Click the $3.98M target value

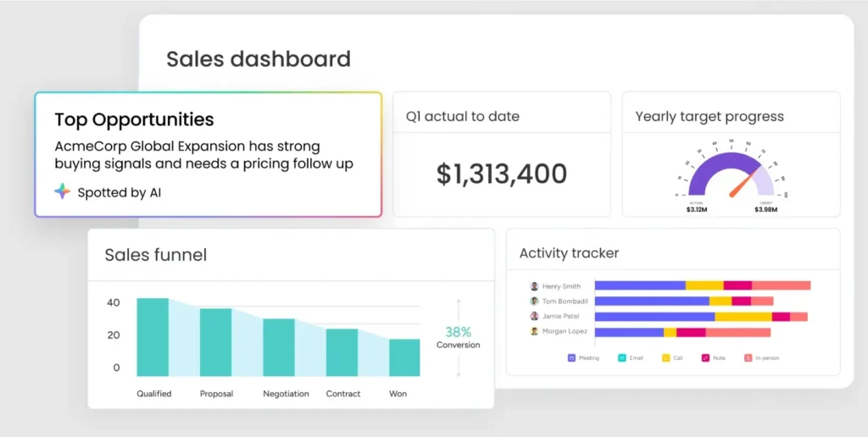click(765, 210)
